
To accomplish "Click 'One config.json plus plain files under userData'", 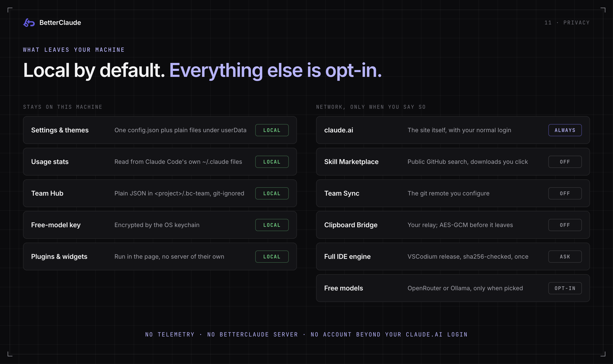I will (181, 130).
